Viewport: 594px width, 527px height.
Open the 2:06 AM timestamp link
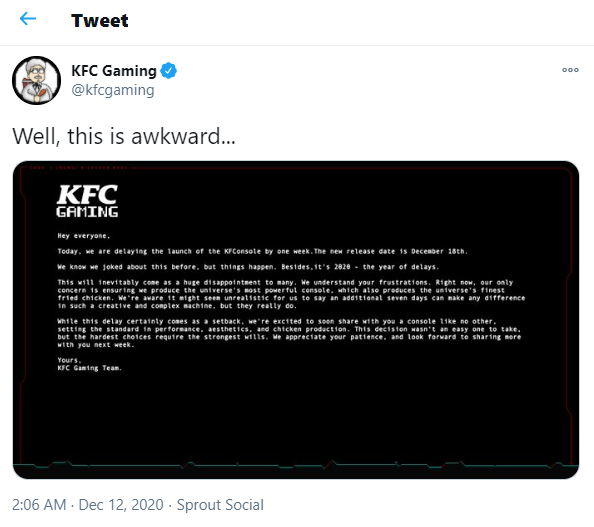click(39, 505)
